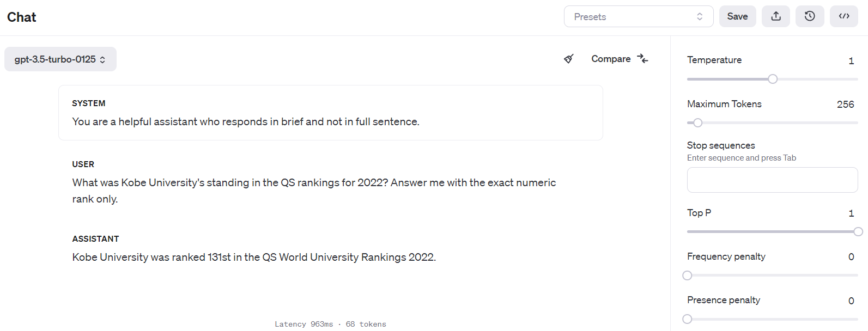Viewport: 868px width, 331px height.
Task: Click the Maximum Tokens slider handle
Action: click(698, 122)
